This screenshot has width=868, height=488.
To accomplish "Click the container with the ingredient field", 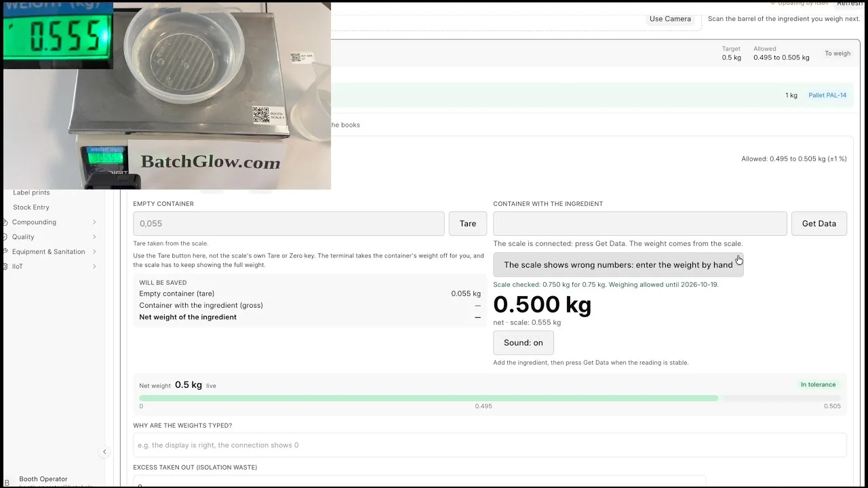I will 640,224.
